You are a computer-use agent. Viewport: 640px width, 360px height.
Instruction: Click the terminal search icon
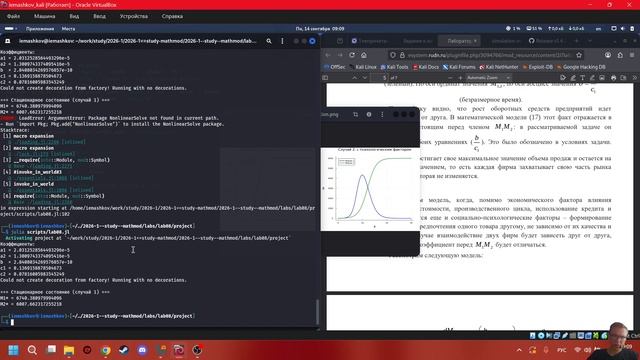[269, 41]
